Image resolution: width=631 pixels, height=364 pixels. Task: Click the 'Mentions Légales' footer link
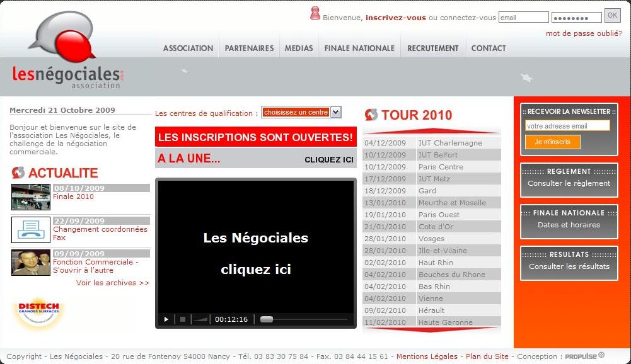[427, 356]
